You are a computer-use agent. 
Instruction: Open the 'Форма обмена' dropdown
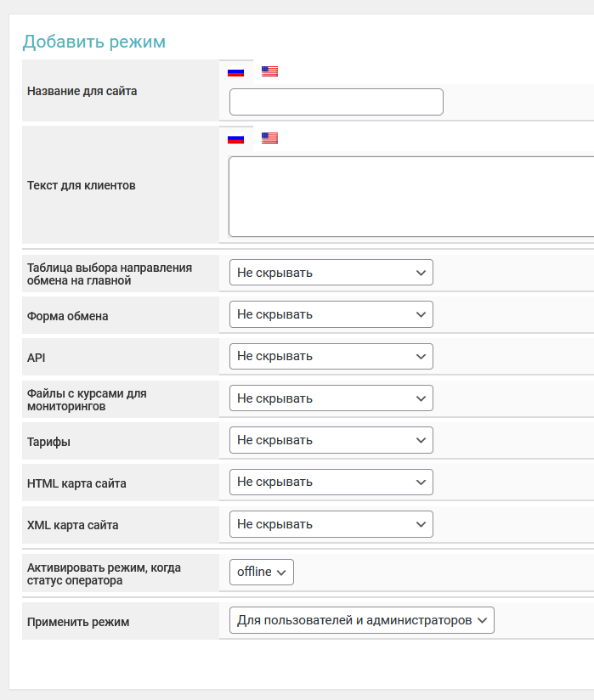tap(331, 314)
